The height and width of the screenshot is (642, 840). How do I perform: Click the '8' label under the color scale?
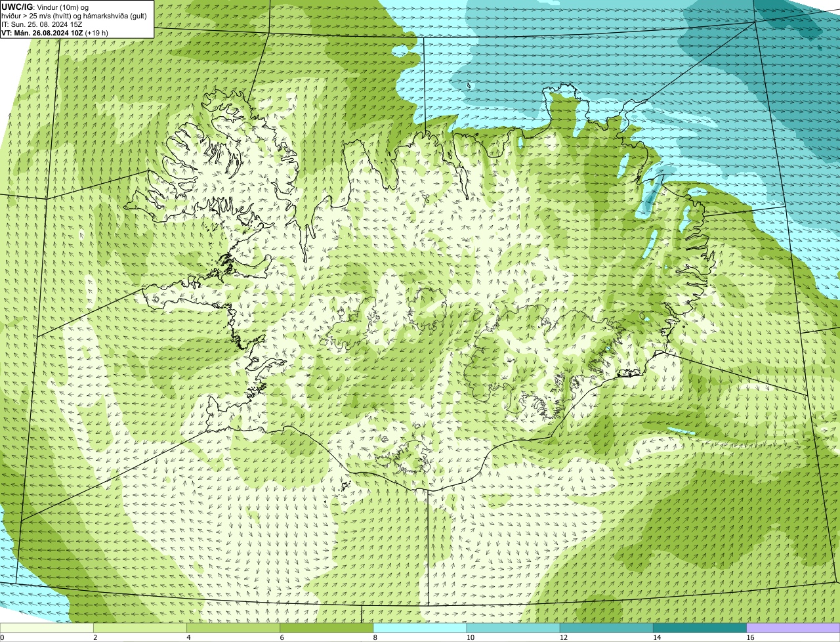(x=375, y=637)
